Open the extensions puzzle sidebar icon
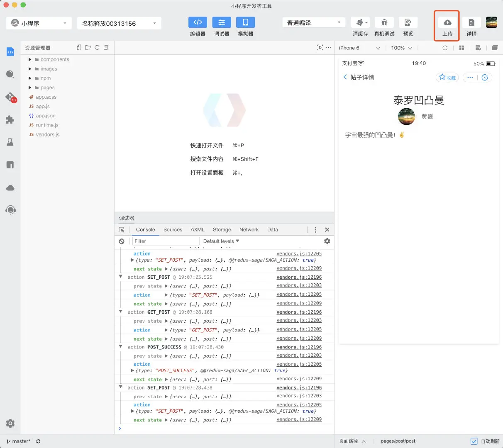 (x=10, y=120)
